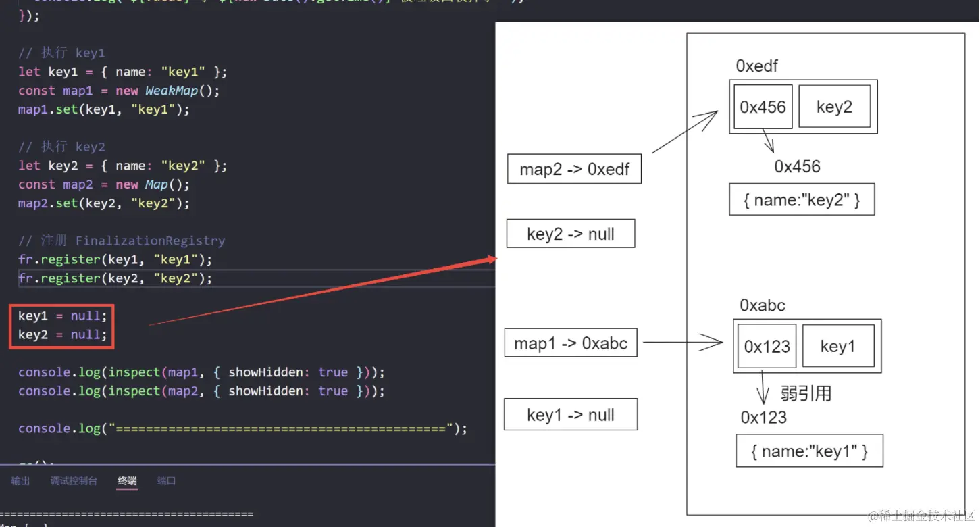
Task: Click the comment // 执行 key2
Action: (x=61, y=147)
